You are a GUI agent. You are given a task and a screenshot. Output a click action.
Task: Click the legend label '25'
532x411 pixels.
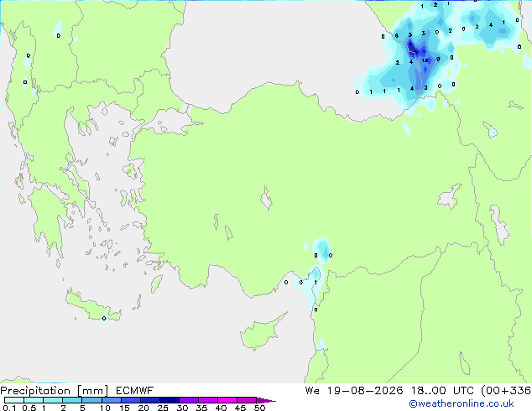pos(163,408)
